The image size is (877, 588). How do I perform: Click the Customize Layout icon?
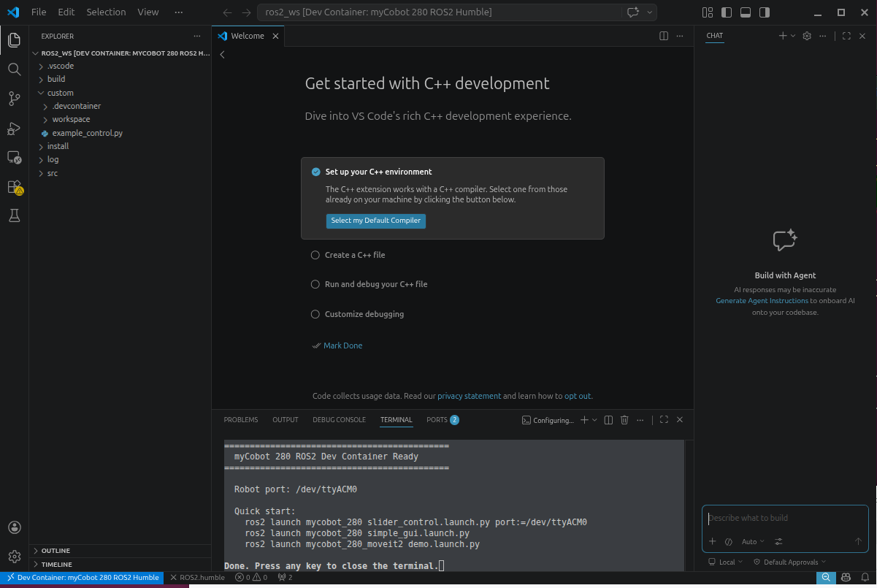click(707, 12)
